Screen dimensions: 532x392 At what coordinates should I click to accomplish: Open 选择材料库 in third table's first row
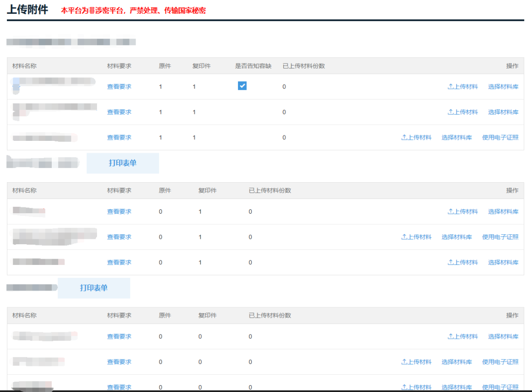point(503,336)
